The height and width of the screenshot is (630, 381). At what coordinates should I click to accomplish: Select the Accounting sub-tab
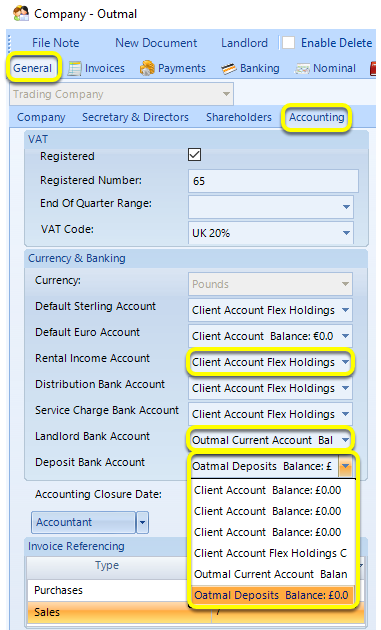pos(317,117)
